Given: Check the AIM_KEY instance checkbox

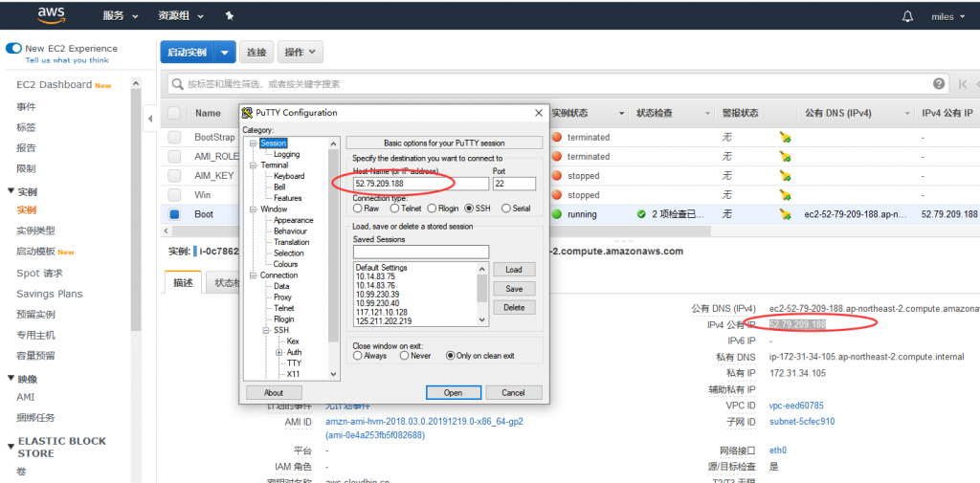Looking at the screenshot, I should (174, 176).
